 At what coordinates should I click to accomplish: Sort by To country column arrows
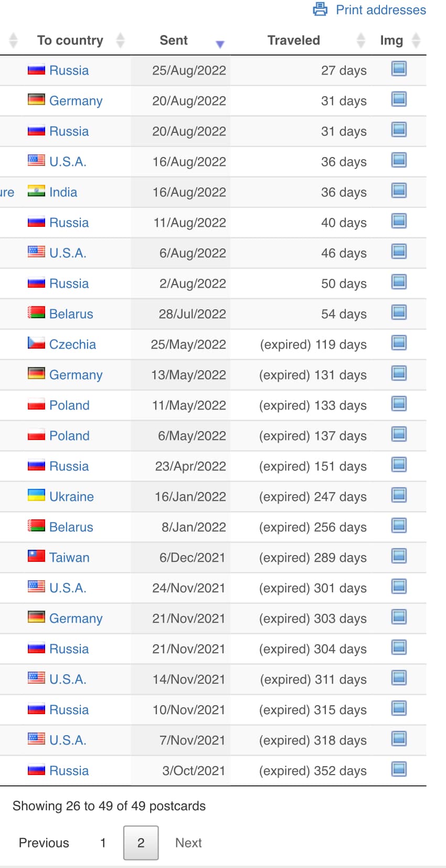tap(120, 40)
